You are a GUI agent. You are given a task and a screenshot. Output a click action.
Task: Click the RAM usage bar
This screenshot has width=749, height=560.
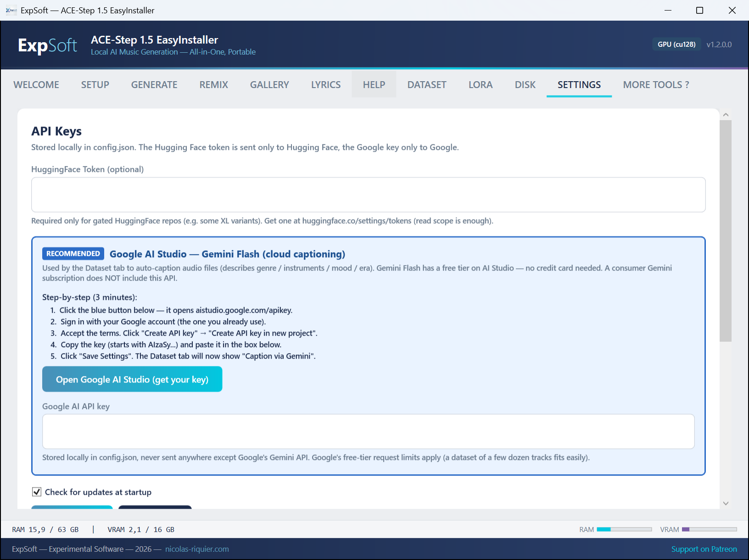point(624,529)
